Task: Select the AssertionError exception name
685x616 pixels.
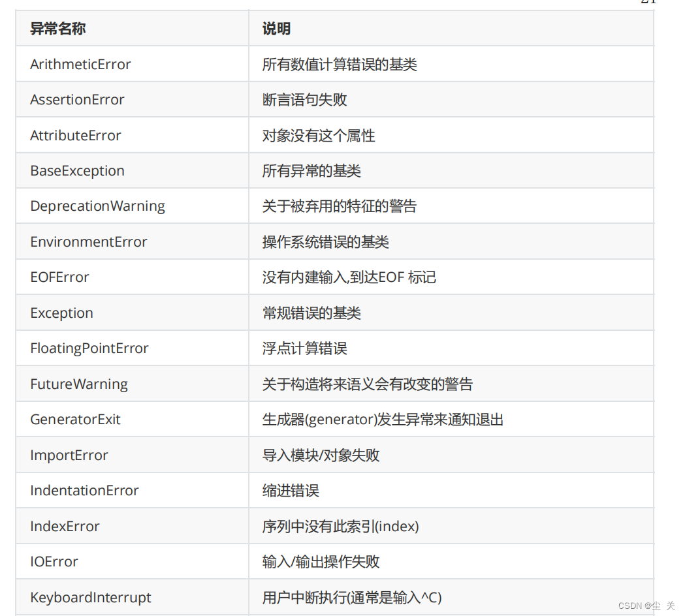Action: point(77,100)
